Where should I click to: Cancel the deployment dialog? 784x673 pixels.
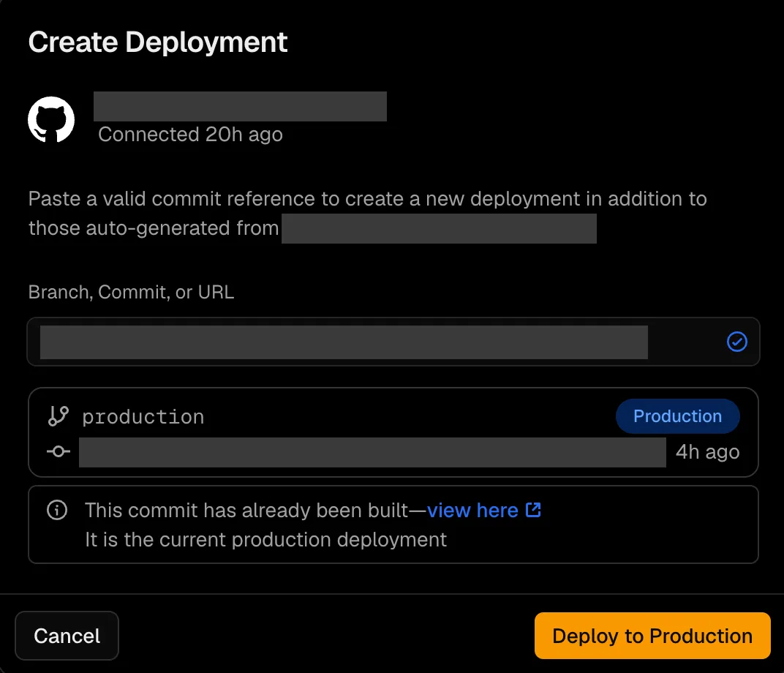pos(67,636)
